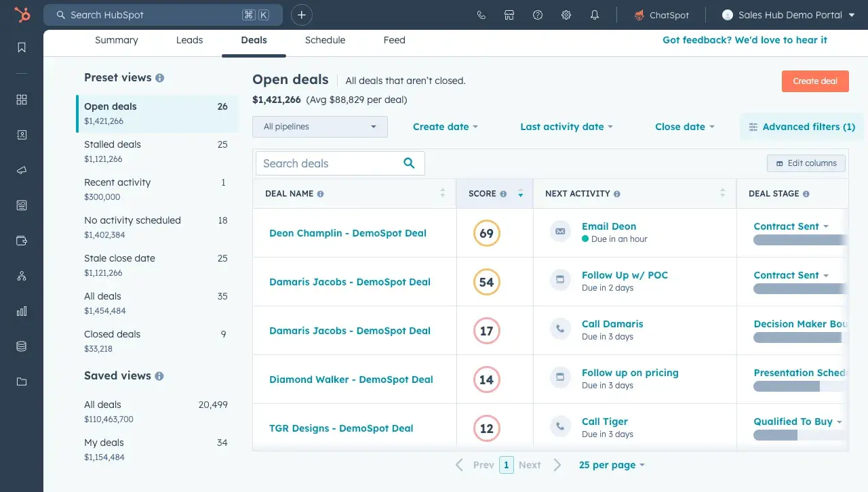The image size is (868, 492).
Task: Click the HubSpot sprocket logo
Action: click(x=22, y=15)
